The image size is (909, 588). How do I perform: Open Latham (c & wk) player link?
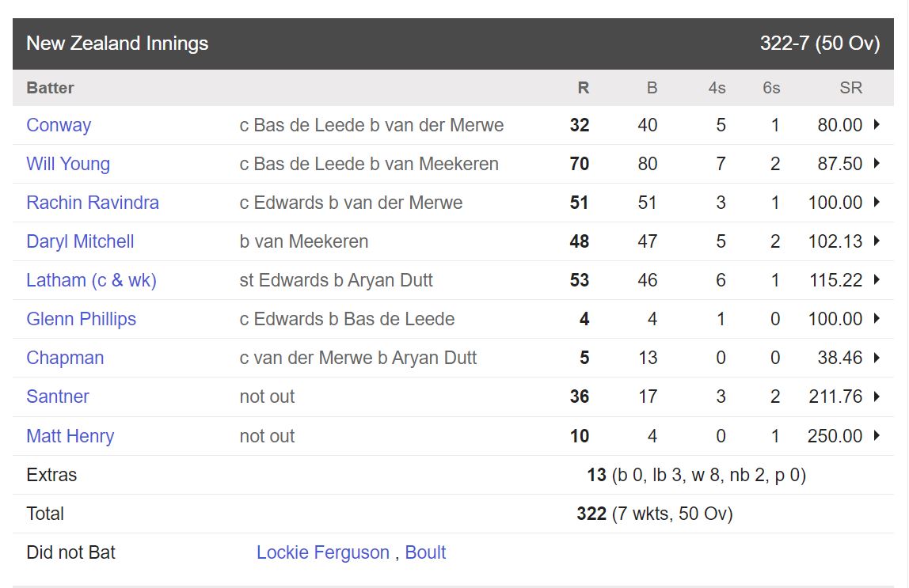click(x=91, y=280)
